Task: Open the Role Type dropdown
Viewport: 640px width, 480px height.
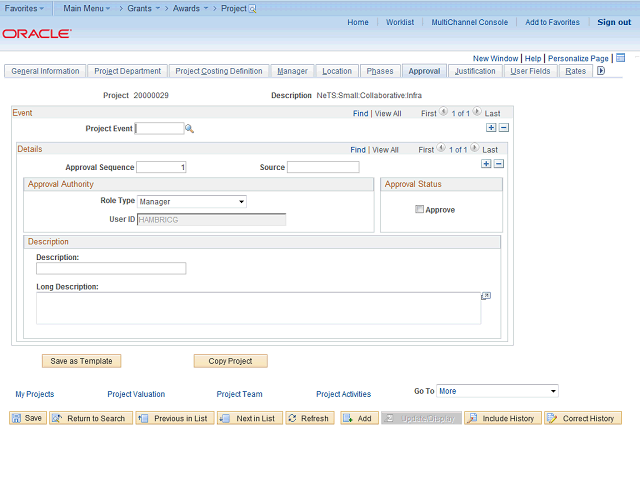Action: coord(191,201)
